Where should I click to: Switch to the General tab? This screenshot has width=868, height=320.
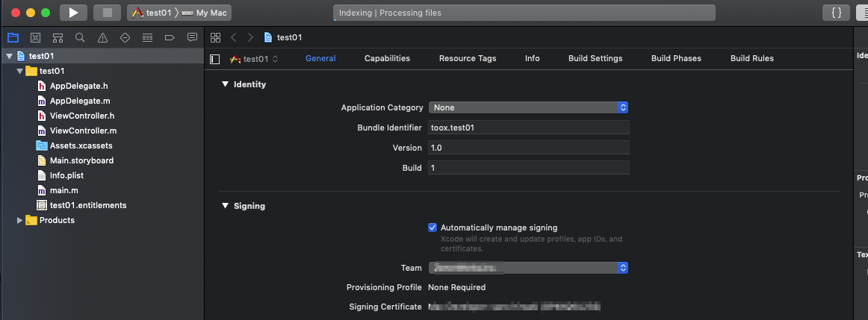tap(320, 59)
